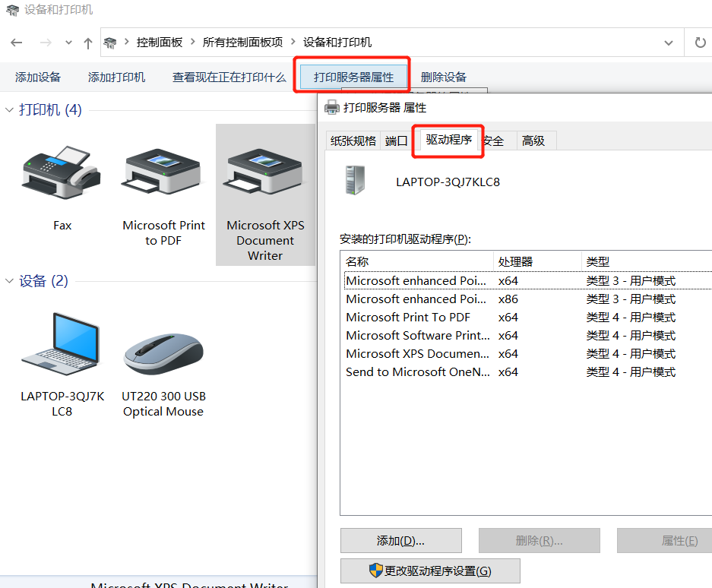The height and width of the screenshot is (588, 712).
Task: Open 打印服务器属性
Action: 353,77
